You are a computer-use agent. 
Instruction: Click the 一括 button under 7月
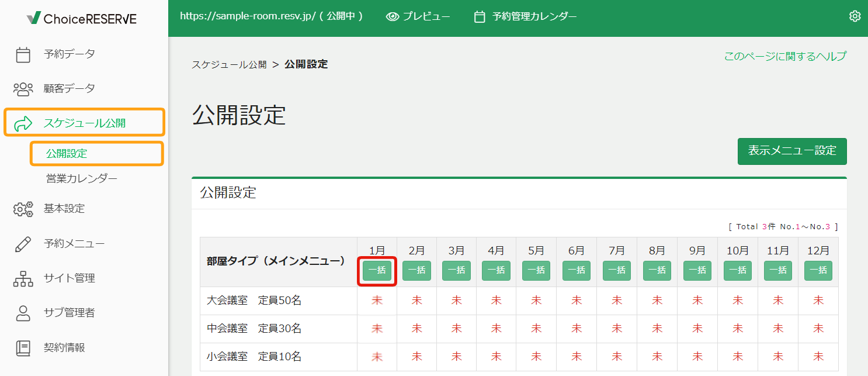(x=617, y=271)
